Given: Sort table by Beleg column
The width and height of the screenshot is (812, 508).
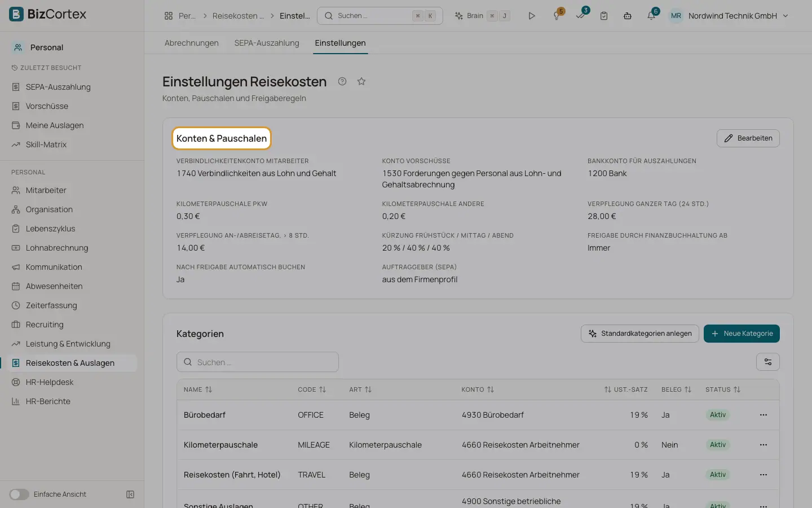Looking at the screenshot, I should tap(676, 389).
